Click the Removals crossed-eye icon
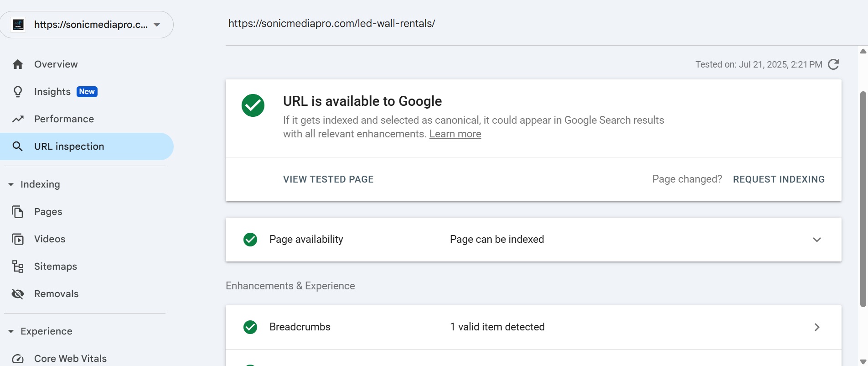The image size is (868, 366). point(18,294)
